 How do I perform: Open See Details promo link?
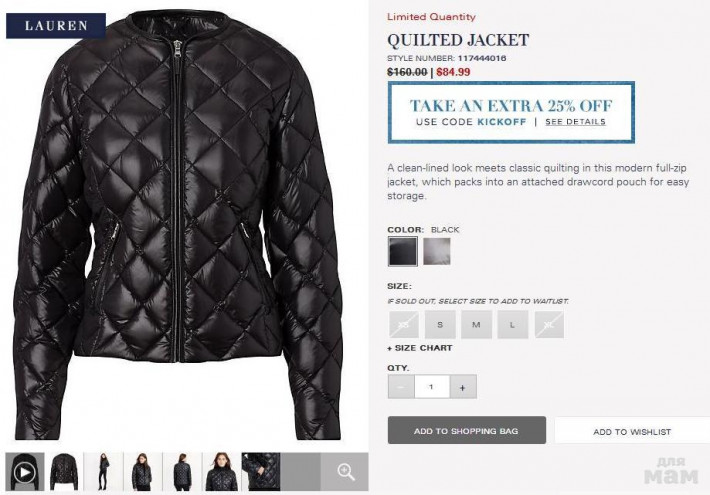tap(576, 122)
